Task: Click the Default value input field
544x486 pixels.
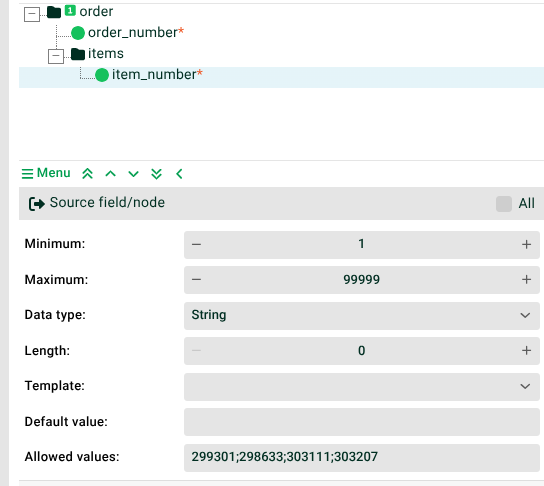Action: pyautogui.click(x=362, y=422)
